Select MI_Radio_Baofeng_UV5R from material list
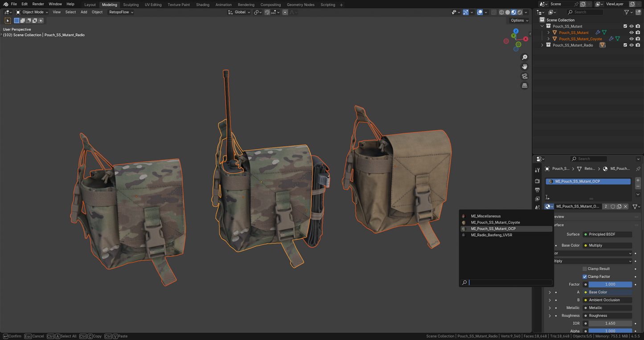 click(x=492, y=235)
